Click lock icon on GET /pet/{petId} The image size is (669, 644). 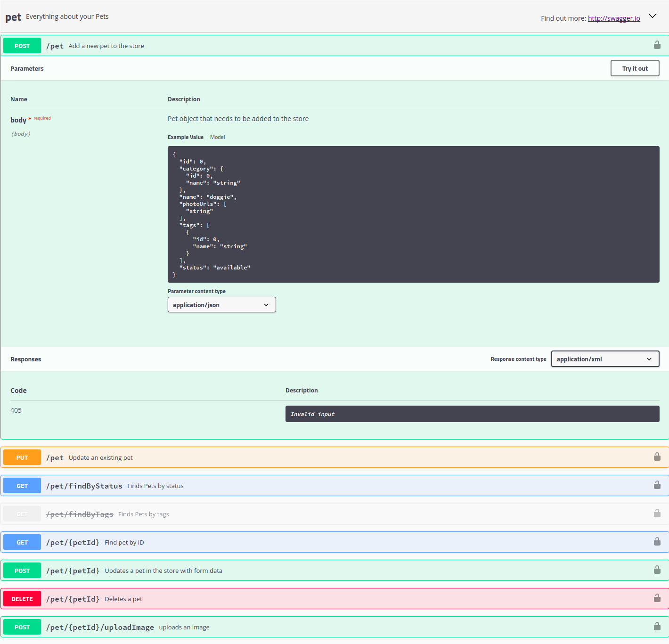(657, 542)
